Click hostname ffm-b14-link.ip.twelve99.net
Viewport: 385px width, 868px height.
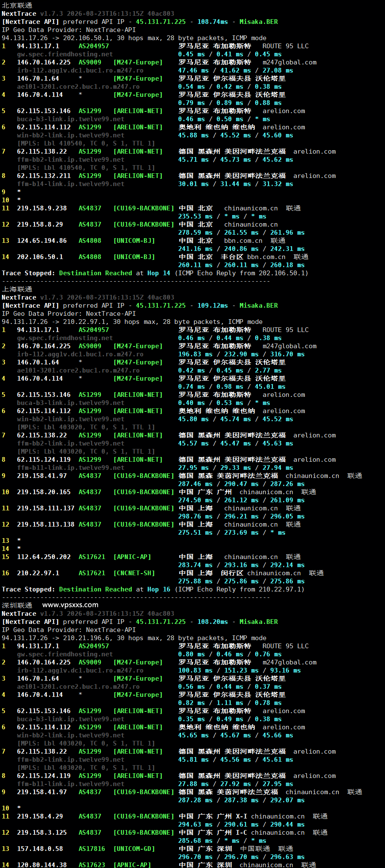(71, 184)
